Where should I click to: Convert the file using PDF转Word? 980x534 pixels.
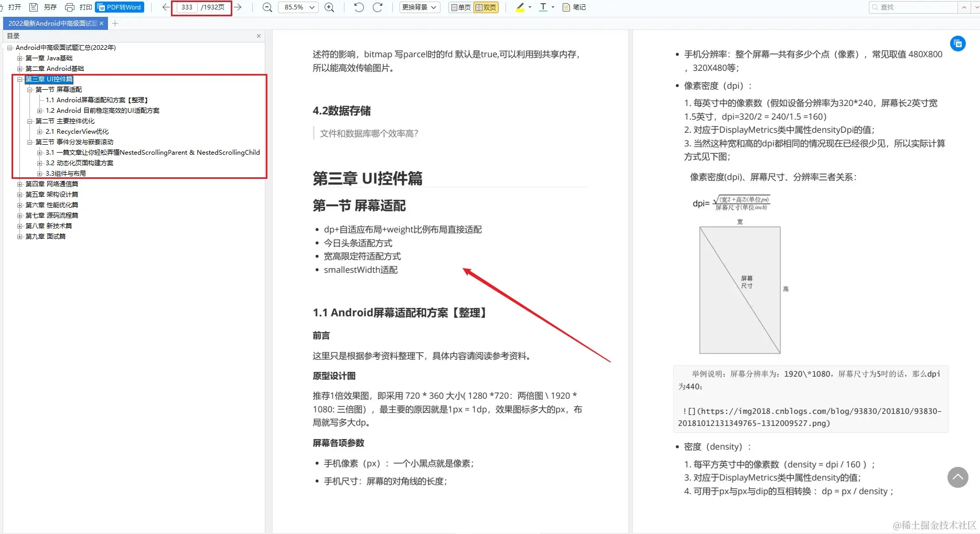click(120, 7)
